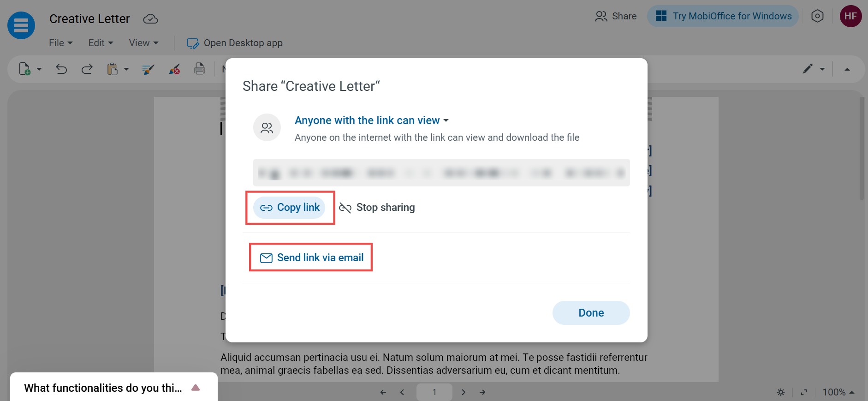Viewport: 868px width, 401px height.
Task: Expand the paste options dropdown arrow
Action: click(x=126, y=69)
